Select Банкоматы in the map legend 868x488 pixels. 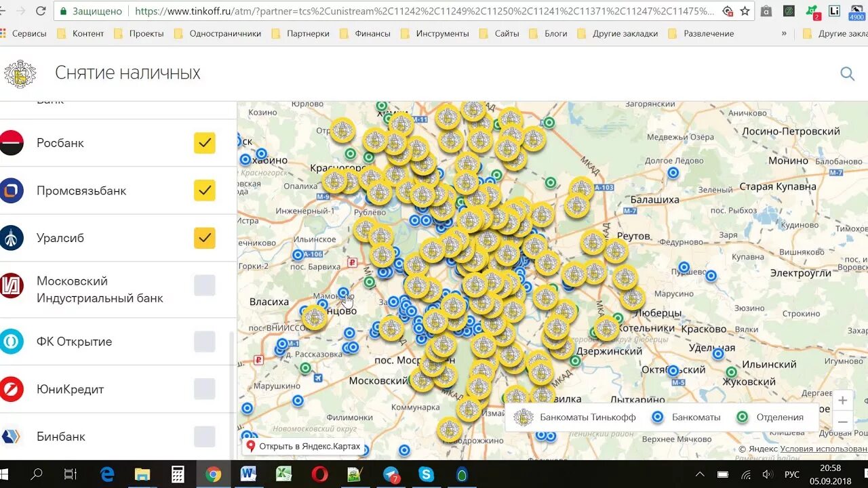[x=686, y=417]
